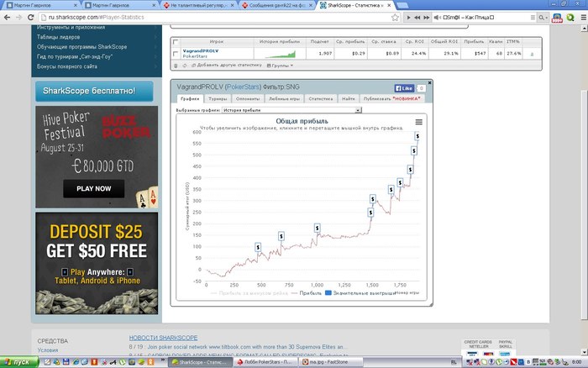Click the green Q extension icon
The image size is (588, 368).
[570, 18]
